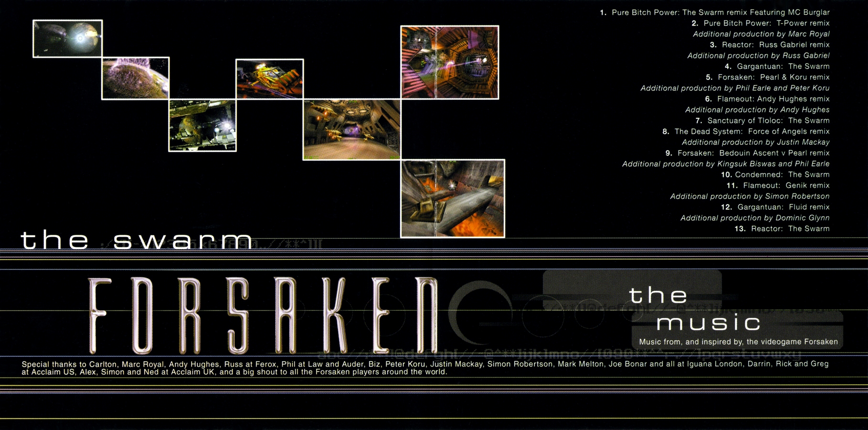Open the octagonal purple tunnel image
The width and height of the screenshot is (868, 430).
tap(450, 63)
